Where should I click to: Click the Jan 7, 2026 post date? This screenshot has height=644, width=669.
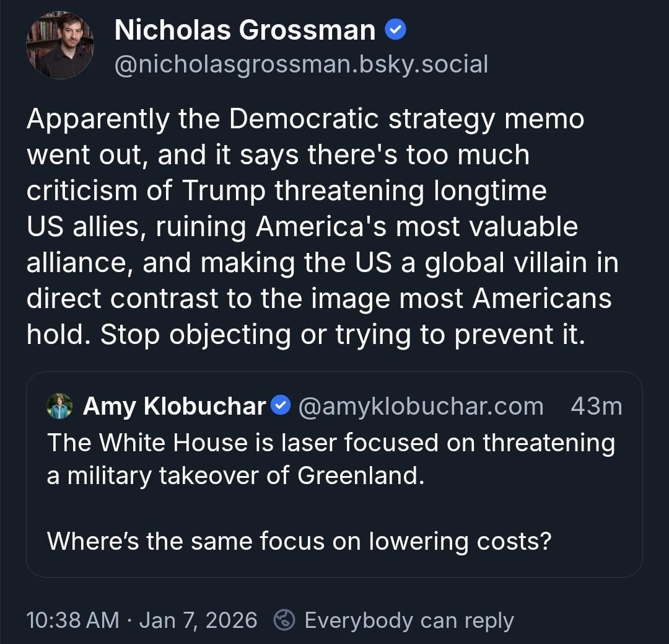(x=198, y=620)
